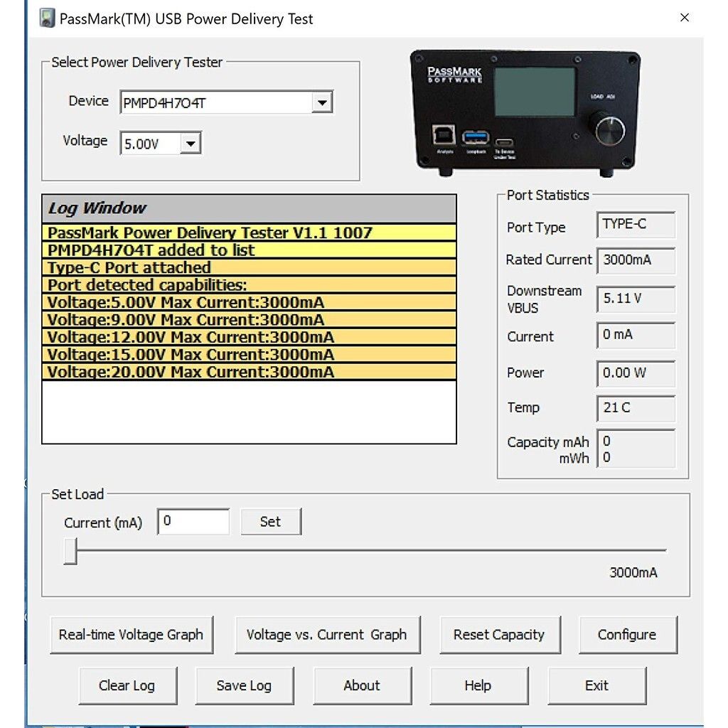Open the Real-time Voltage Graph
Image resolution: width=728 pixels, height=728 pixels.
click(131, 635)
